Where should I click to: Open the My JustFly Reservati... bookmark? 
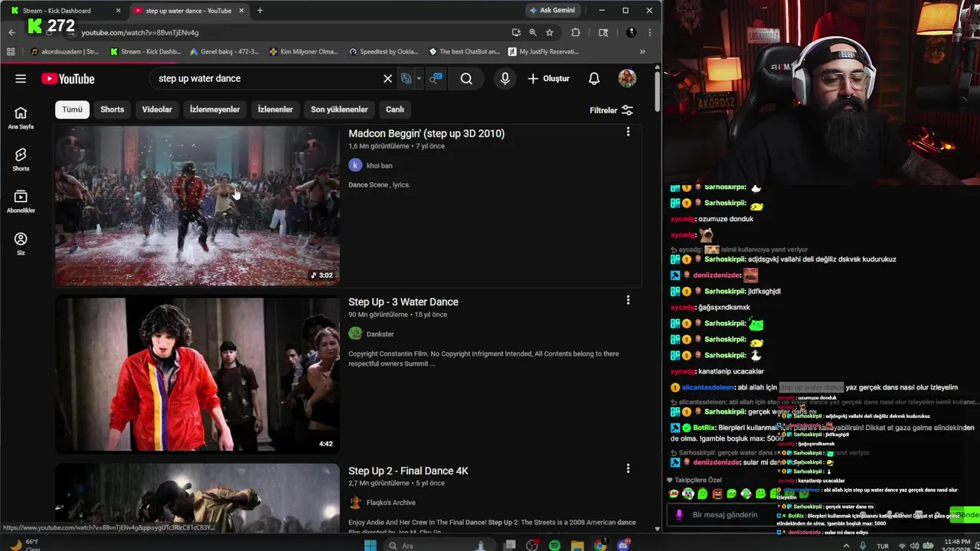pos(544,52)
